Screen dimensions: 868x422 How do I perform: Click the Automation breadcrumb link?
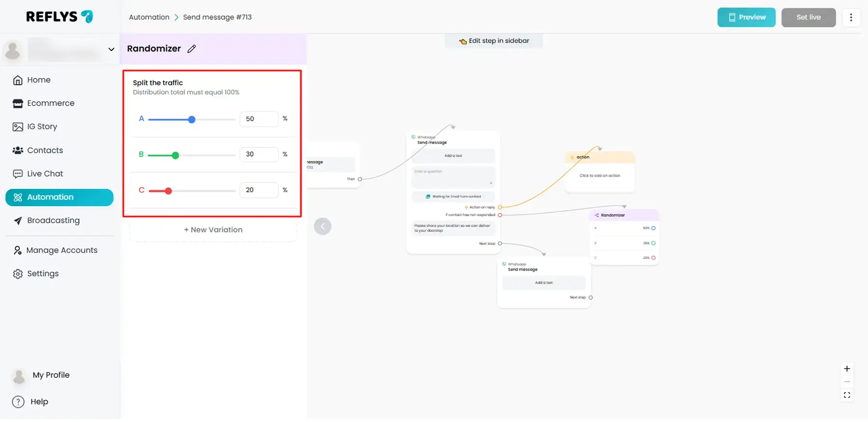coord(149,17)
